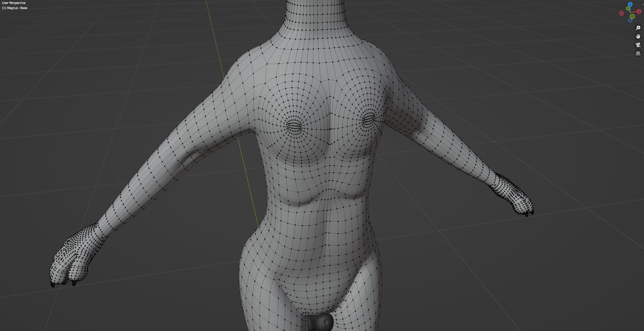Click the green Y axis gizmo ball
The image size is (644, 331).
click(628, 9)
